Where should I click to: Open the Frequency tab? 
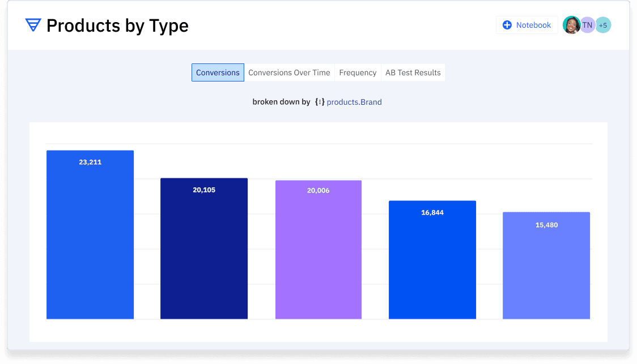(358, 72)
